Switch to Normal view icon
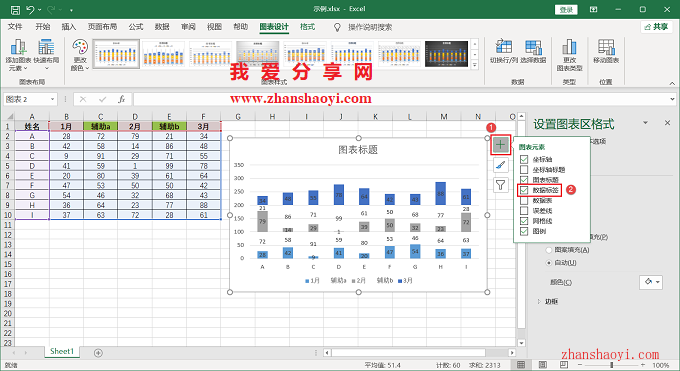 coord(521,364)
